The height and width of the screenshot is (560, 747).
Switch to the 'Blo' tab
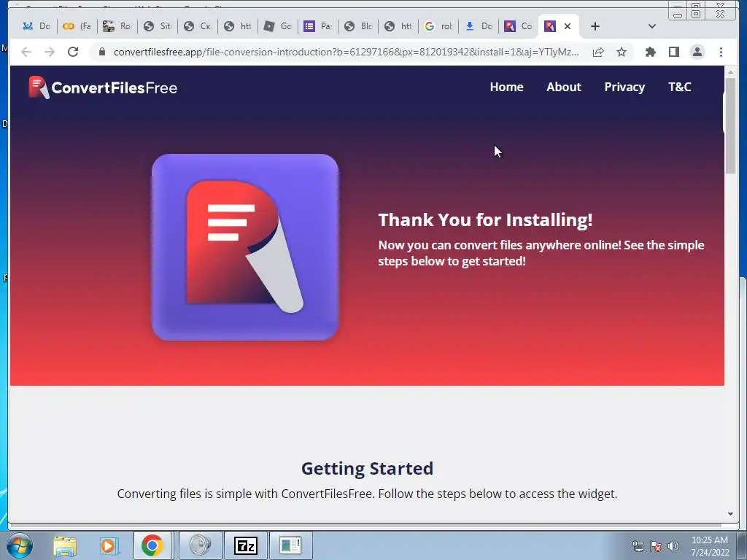click(x=358, y=26)
